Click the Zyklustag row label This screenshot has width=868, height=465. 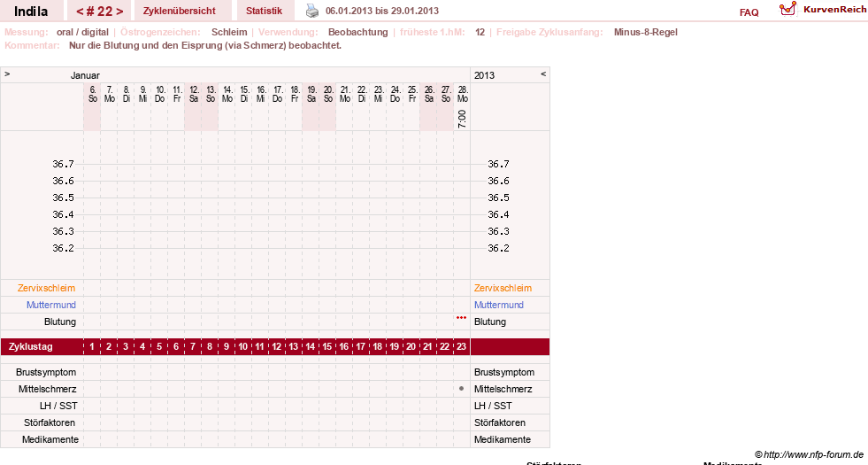click(x=31, y=347)
